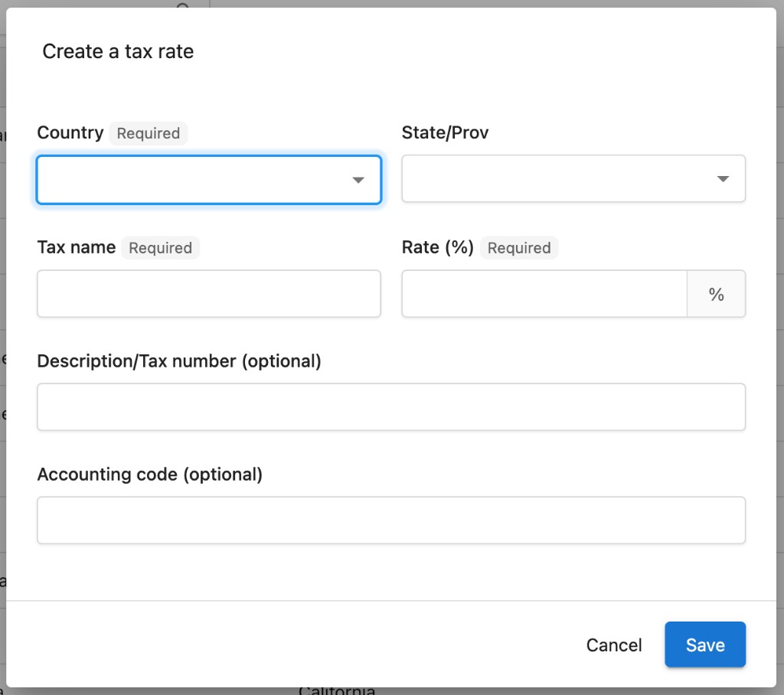The image size is (784, 695).
Task: Click the caret arrow in State/Prov field
Action: point(723,178)
